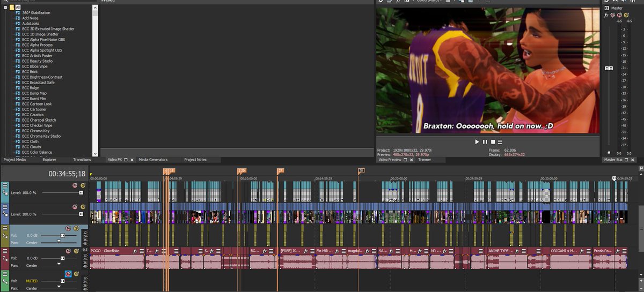The height and width of the screenshot is (292, 644).
Task: Collapse the All effects tree node
Action: 6,7
